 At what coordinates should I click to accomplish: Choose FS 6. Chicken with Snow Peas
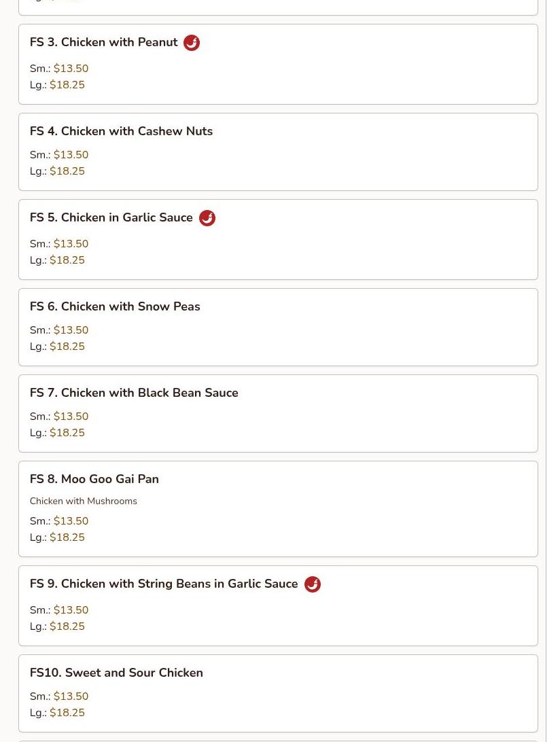coord(115,306)
